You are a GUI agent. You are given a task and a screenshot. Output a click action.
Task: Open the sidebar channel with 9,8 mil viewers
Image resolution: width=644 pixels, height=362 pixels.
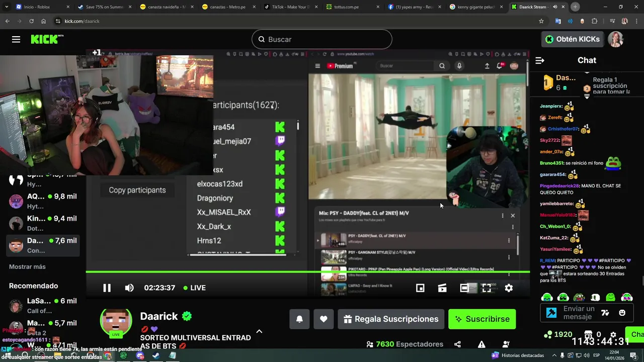tap(44, 201)
